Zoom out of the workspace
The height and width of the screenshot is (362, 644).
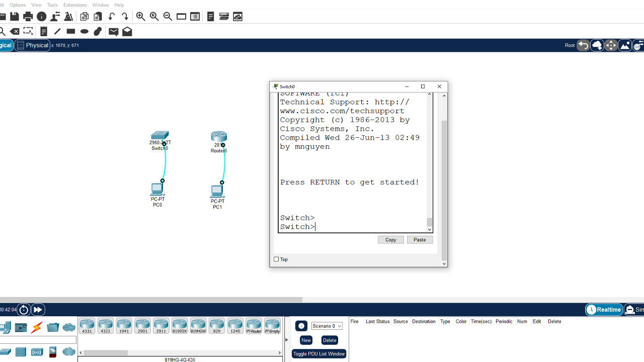168,17
